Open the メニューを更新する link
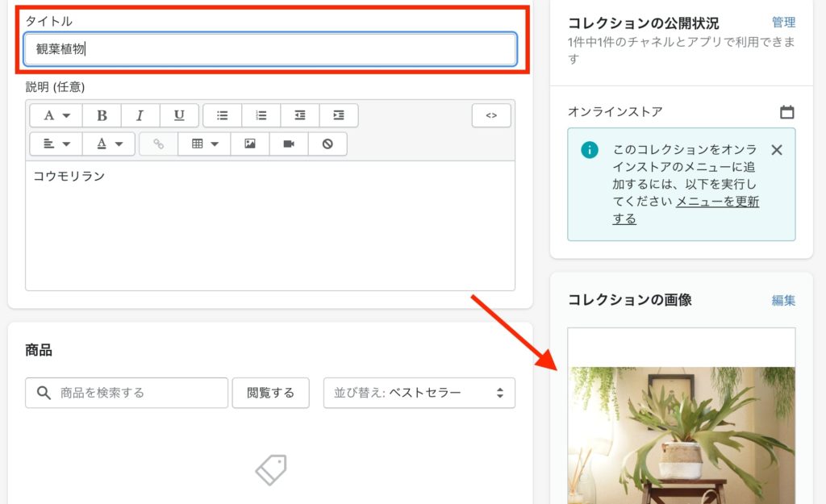Screen dimensions: 826x504 tap(685, 210)
